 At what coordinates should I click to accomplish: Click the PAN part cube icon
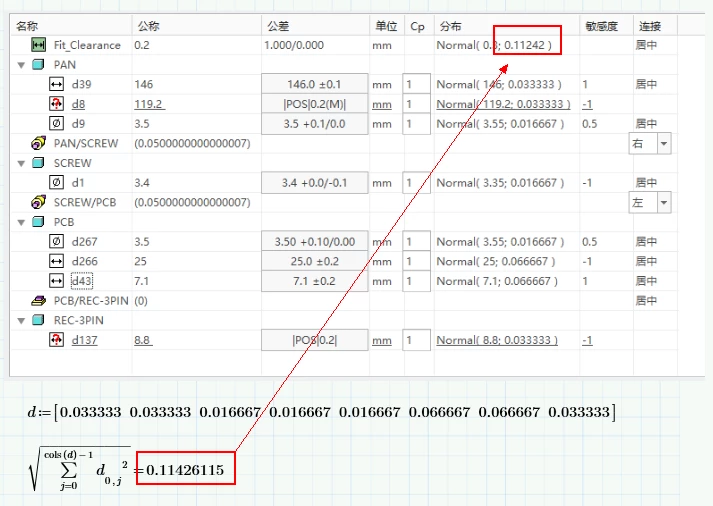pyautogui.click(x=39, y=65)
